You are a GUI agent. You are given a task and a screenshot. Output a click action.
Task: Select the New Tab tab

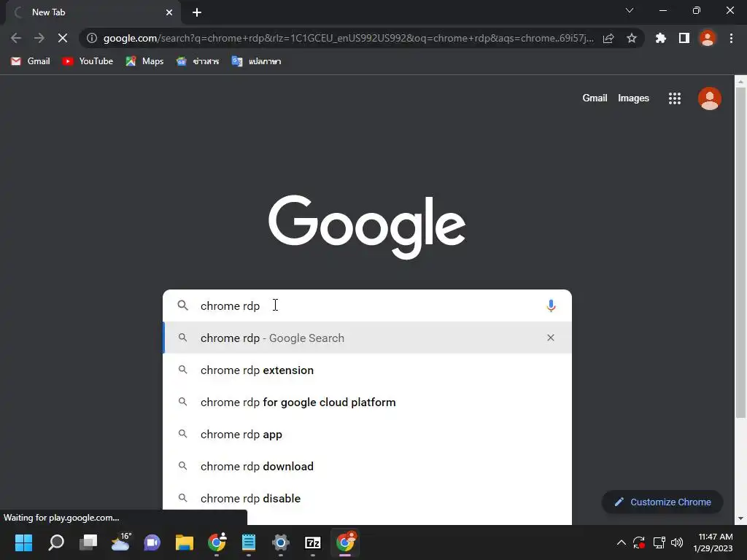tap(93, 12)
